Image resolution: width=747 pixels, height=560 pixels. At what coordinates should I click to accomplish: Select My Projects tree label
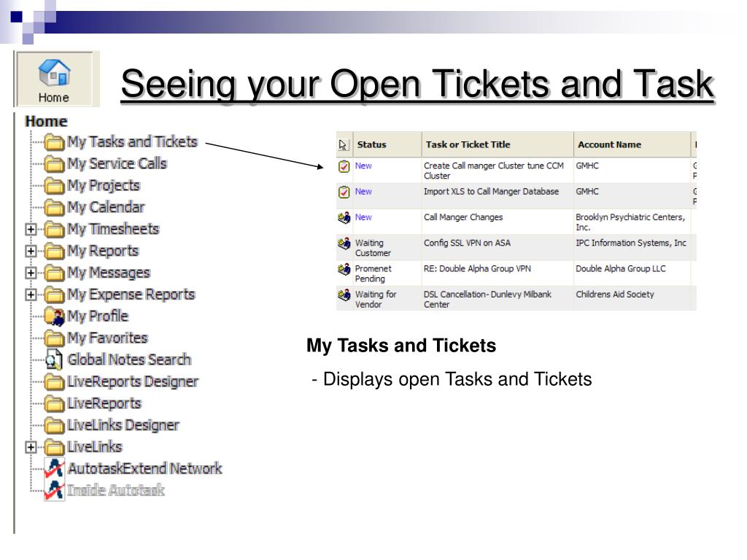104,186
